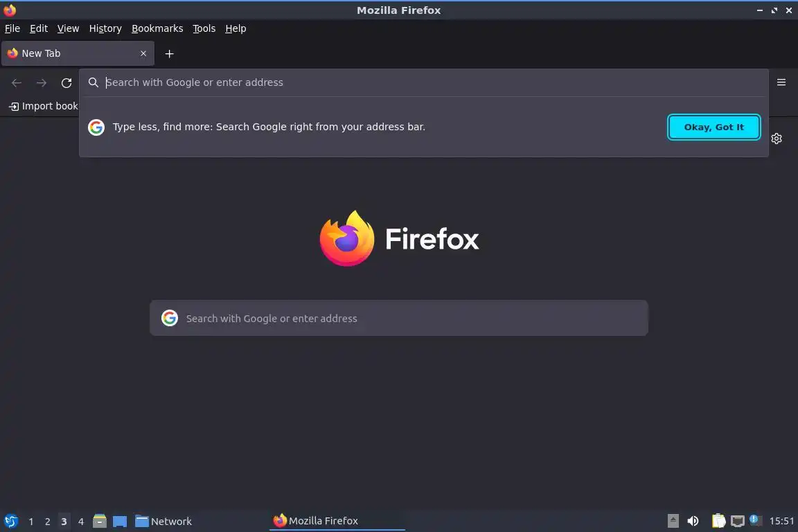The width and height of the screenshot is (798, 532).
Task: Open file manager icon in taskbar
Action: coord(100,521)
